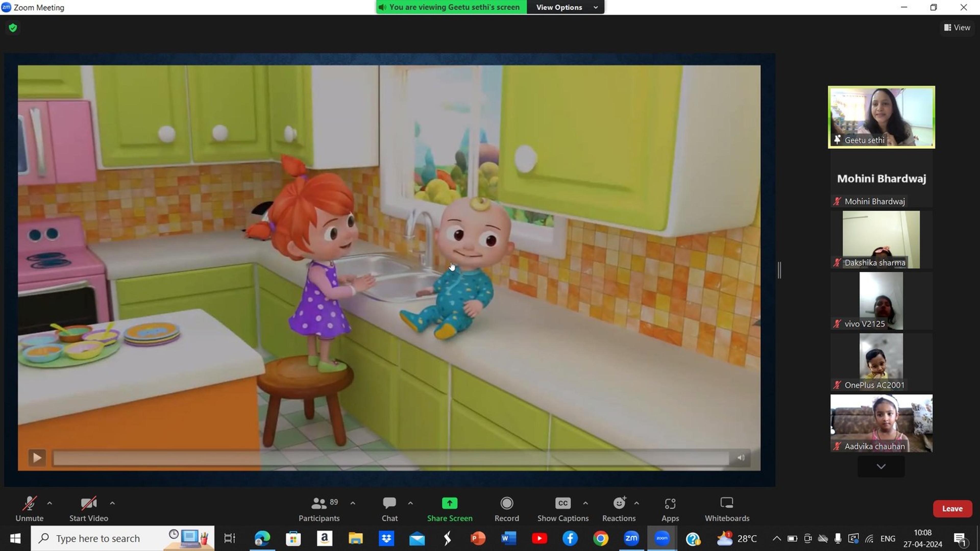
Task: Open the View Options dropdown
Action: [566, 7]
